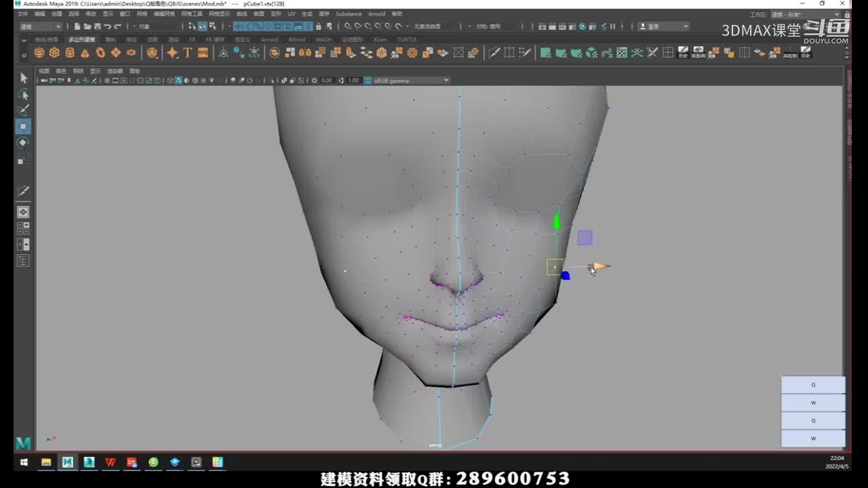Toggle wireframe display in the viewport toolbar
This screenshot has height=488, width=868.
pyautogui.click(x=170, y=81)
